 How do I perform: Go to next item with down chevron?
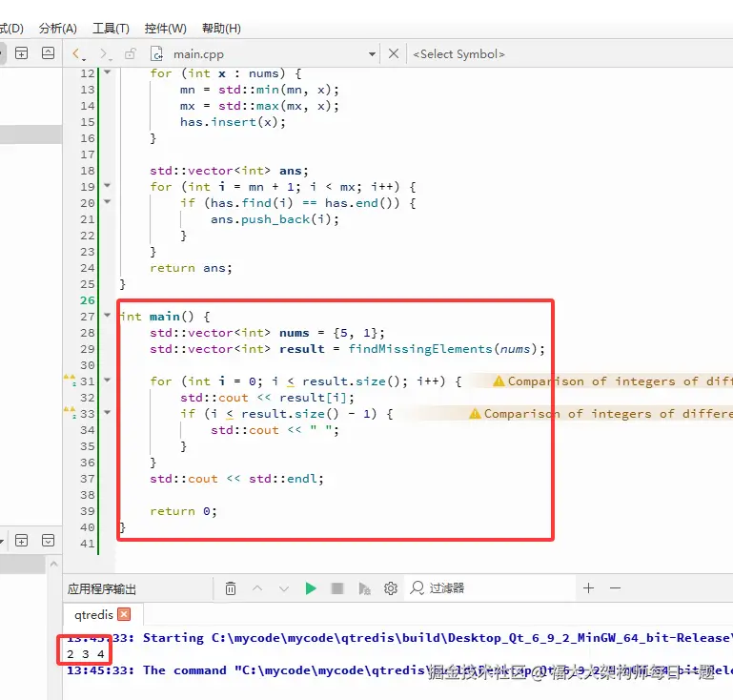coord(284,588)
